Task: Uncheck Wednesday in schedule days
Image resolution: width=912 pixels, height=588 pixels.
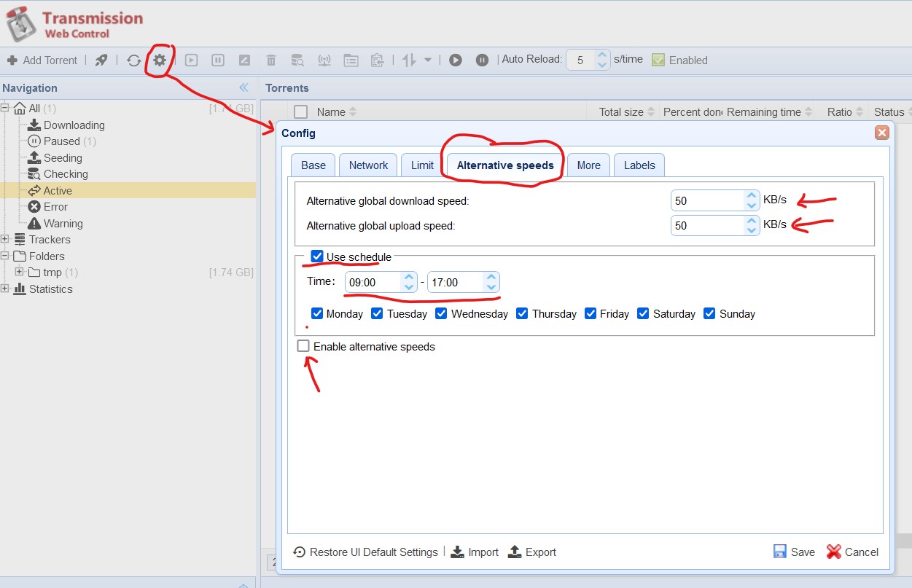Action: pos(441,313)
